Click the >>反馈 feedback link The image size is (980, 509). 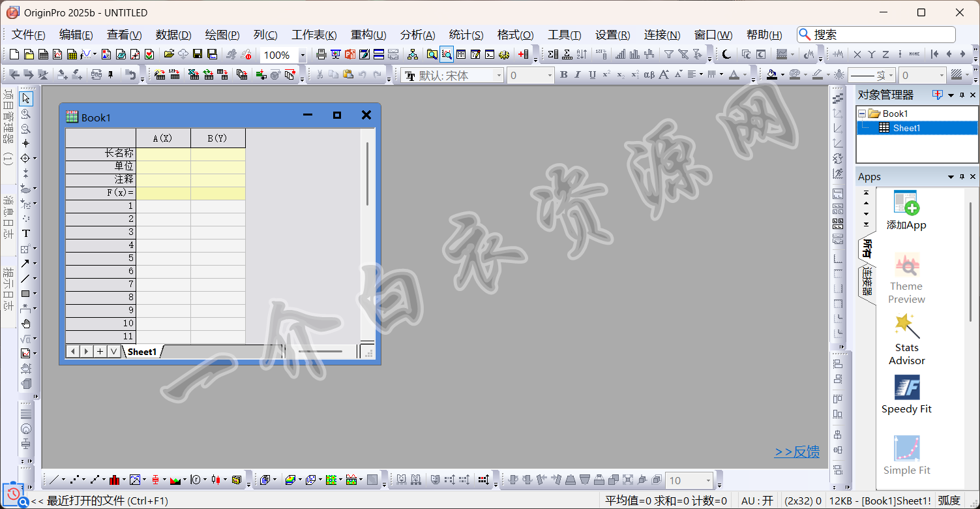click(797, 452)
